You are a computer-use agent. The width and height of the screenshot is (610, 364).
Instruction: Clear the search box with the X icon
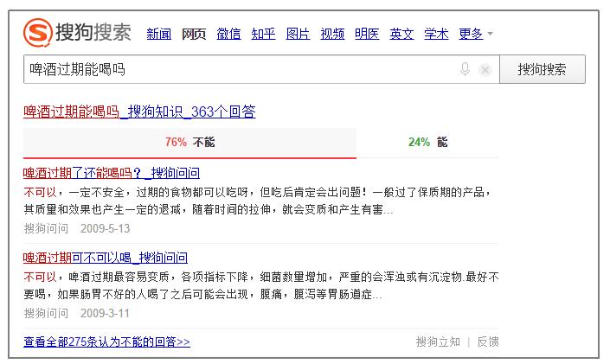tap(485, 70)
